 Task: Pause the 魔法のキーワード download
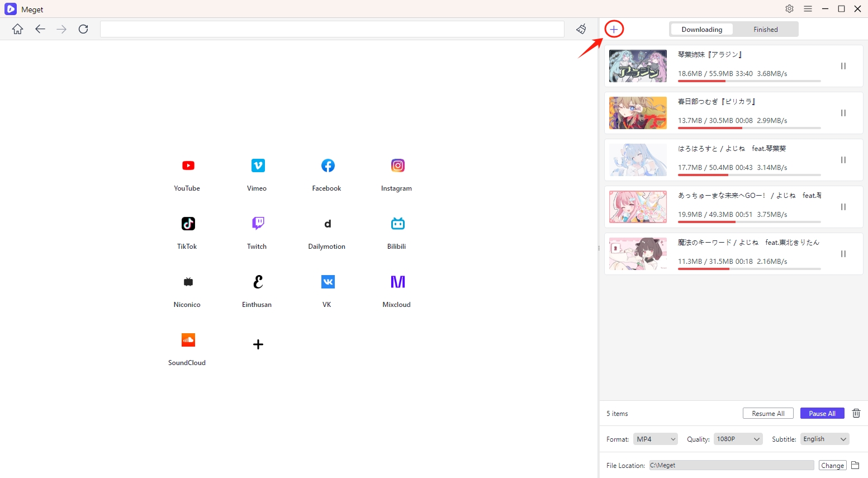point(843,254)
